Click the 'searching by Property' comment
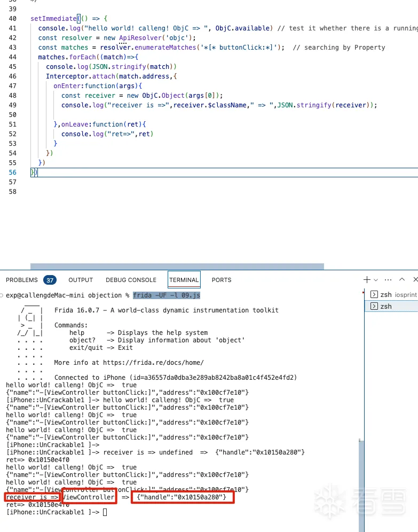 click(x=339, y=48)
